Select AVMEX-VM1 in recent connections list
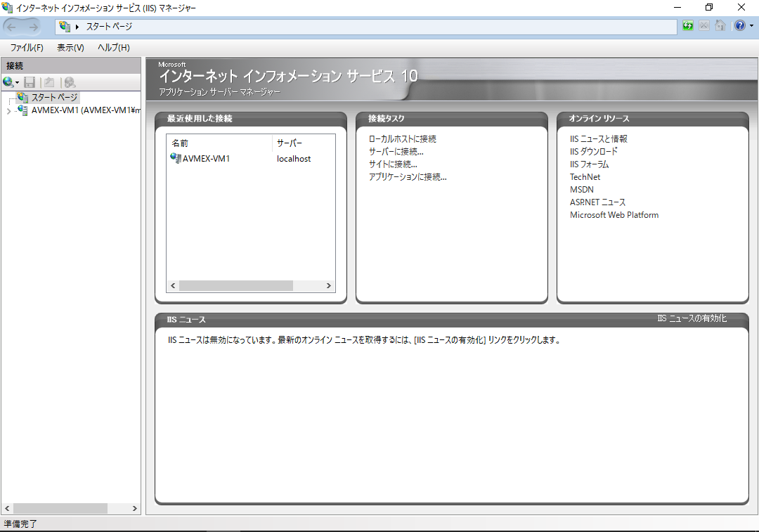This screenshot has width=759, height=532. tap(206, 159)
